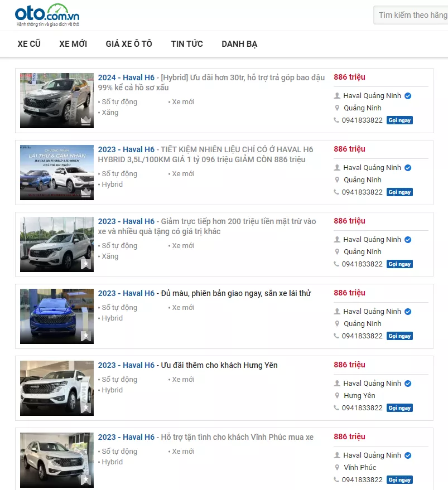Open the Ưu đãi thêm cho khách Hưng Yên listing
The width and height of the screenshot is (448, 490).
(187, 365)
